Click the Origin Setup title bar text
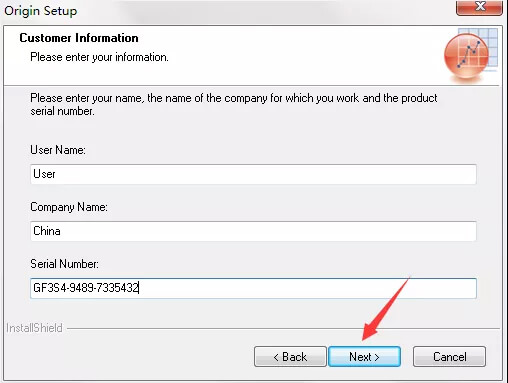508x383 pixels. point(41,11)
